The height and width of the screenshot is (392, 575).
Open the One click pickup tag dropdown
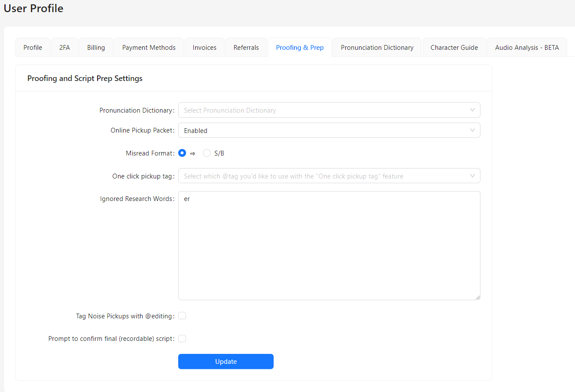(329, 175)
